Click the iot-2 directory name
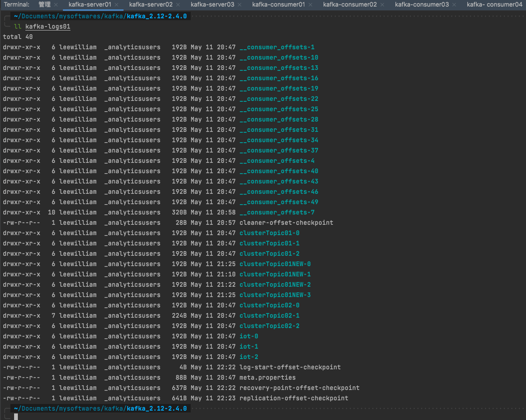 pos(248,357)
